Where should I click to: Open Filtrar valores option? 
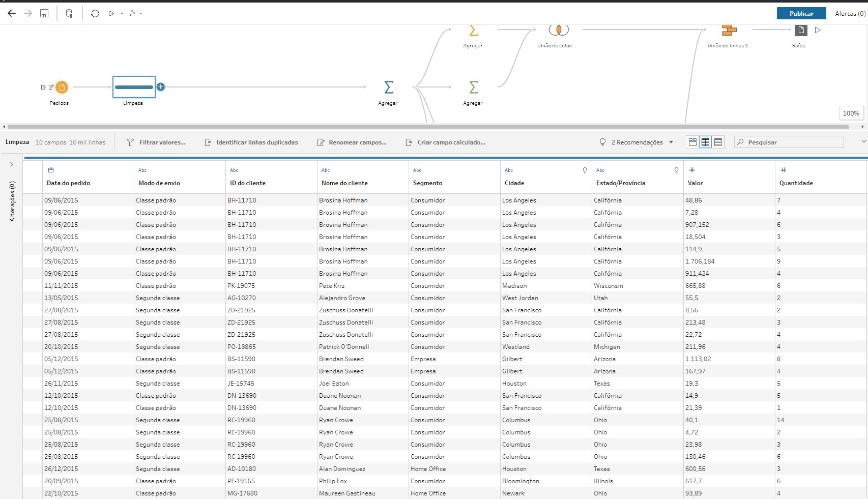tap(156, 142)
